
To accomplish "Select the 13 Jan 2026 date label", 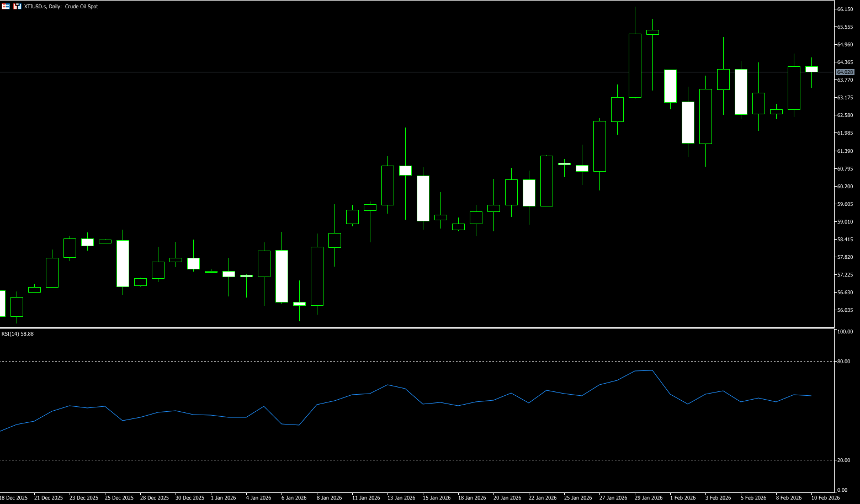I will click(401, 498).
